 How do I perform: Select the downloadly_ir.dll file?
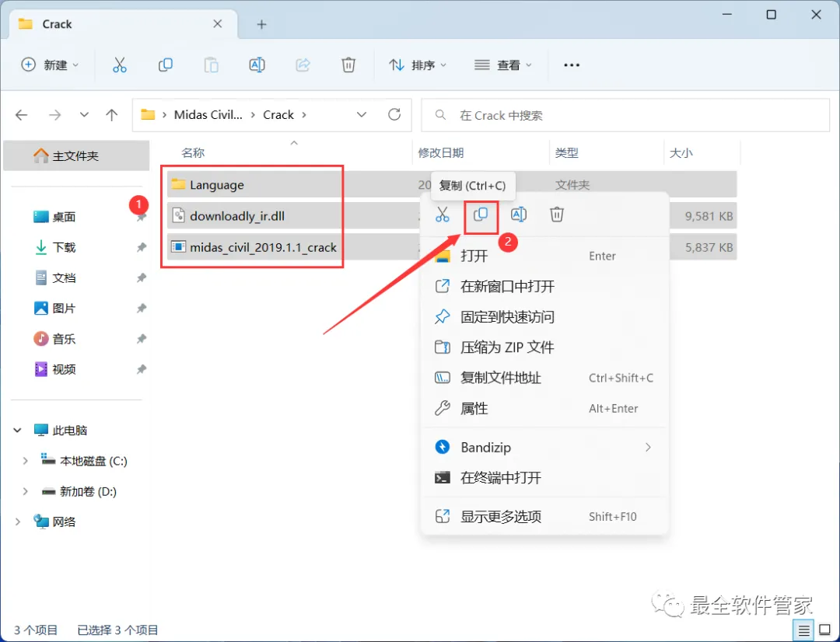(x=236, y=216)
